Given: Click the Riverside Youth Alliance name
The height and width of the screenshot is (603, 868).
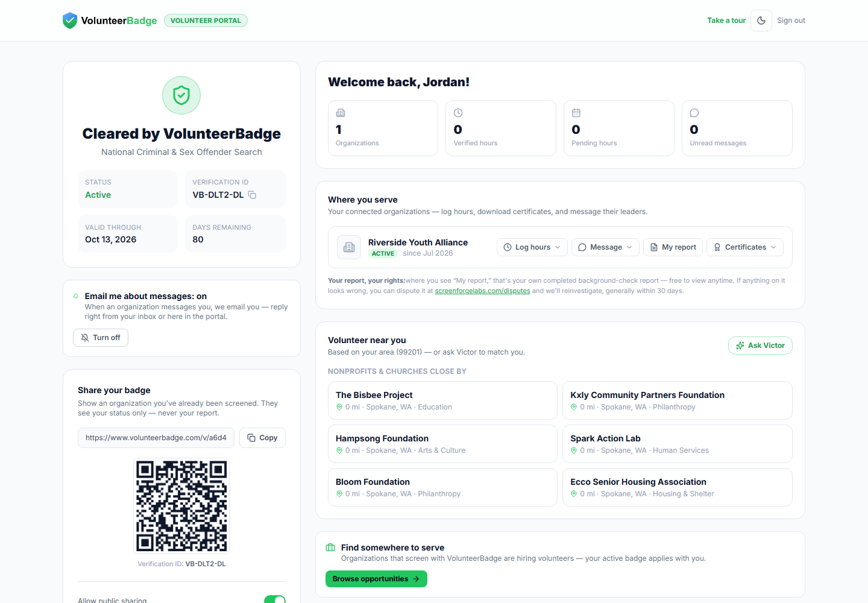Looking at the screenshot, I should tap(418, 242).
